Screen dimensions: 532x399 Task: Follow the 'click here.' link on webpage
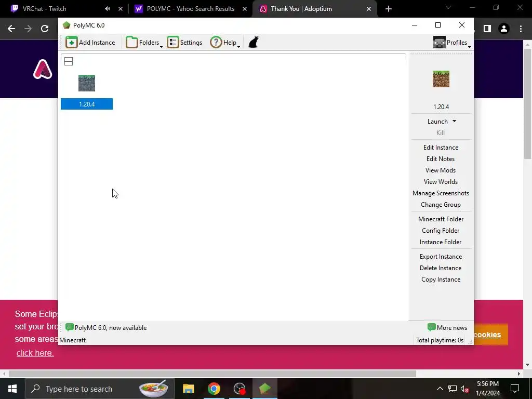35,353
